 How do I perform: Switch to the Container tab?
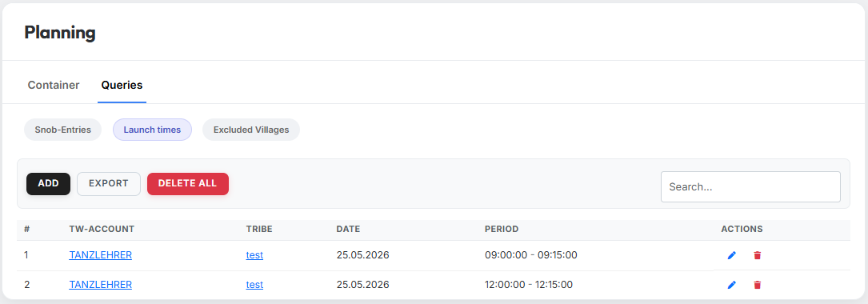54,86
